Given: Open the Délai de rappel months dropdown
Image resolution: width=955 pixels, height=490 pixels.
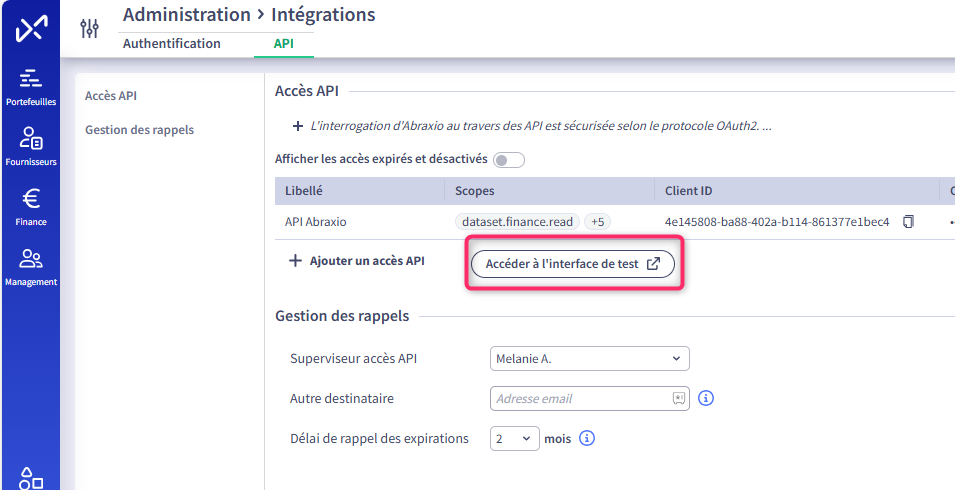Looking at the screenshot, I should tap(515, 438).
